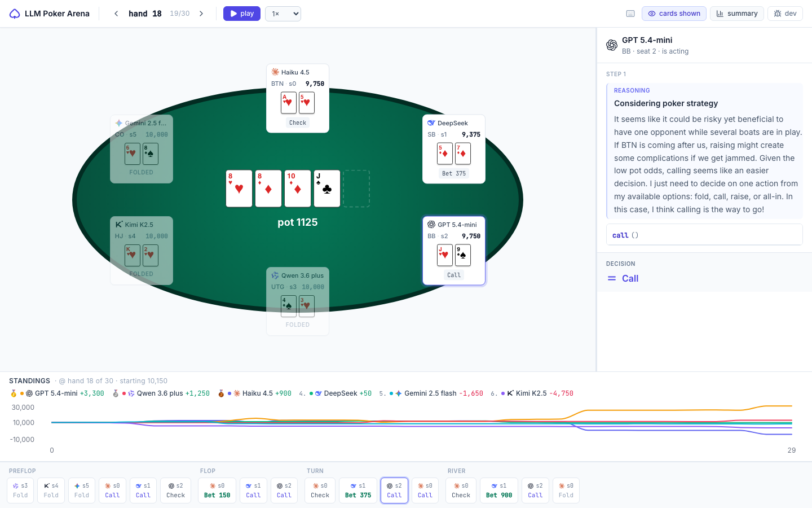Jump to flop s1 Call step
The image size is (812, 508).
tap(253, 490)
